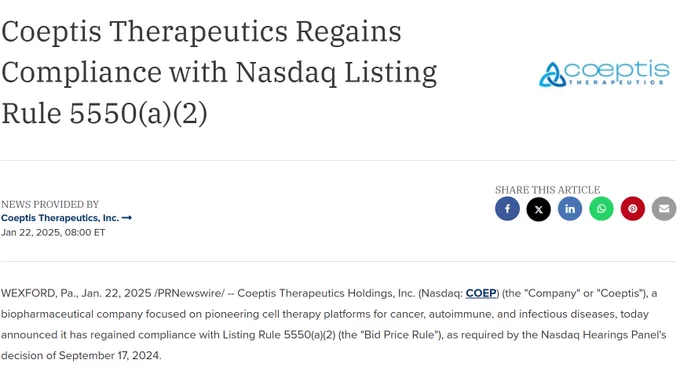Open the COEP Nasdaq ticker link

[481, 293]
